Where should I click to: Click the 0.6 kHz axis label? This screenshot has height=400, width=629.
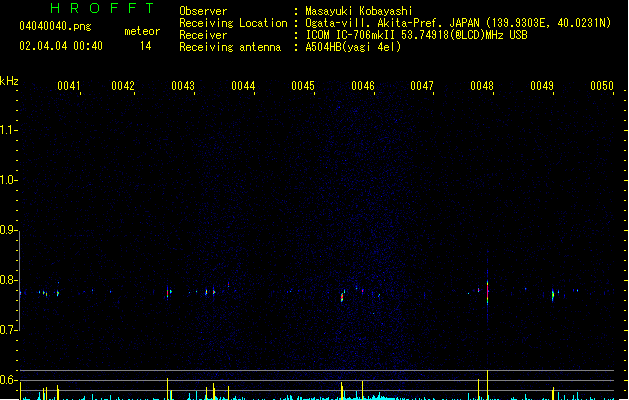point(7,380)
